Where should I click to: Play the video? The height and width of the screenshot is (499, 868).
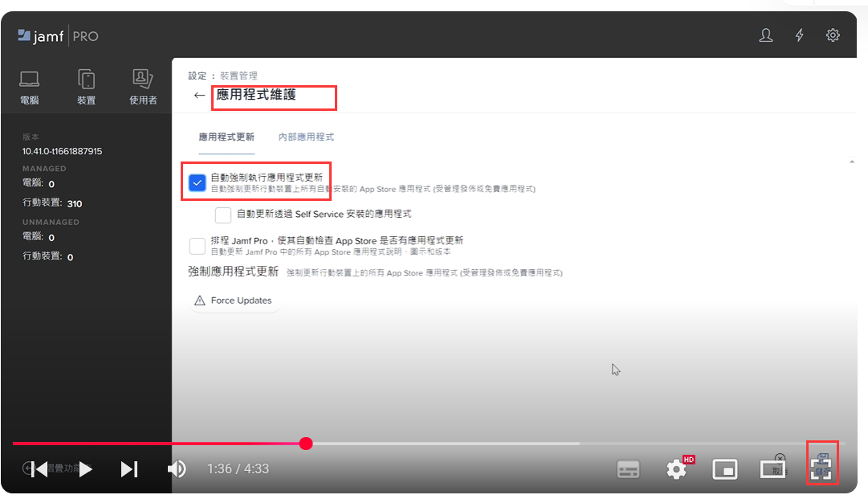[84, 469]
